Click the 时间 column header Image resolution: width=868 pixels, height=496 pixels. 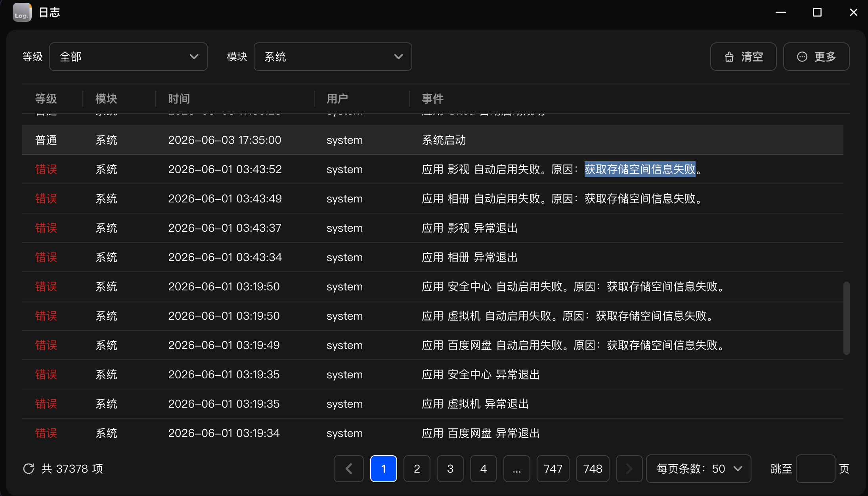[x=179, y=99]
